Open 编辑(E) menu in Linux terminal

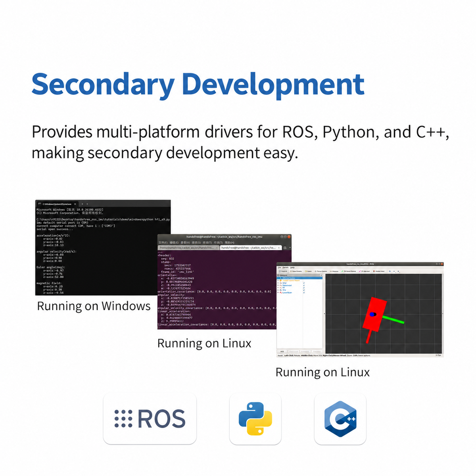coord(174,242)
